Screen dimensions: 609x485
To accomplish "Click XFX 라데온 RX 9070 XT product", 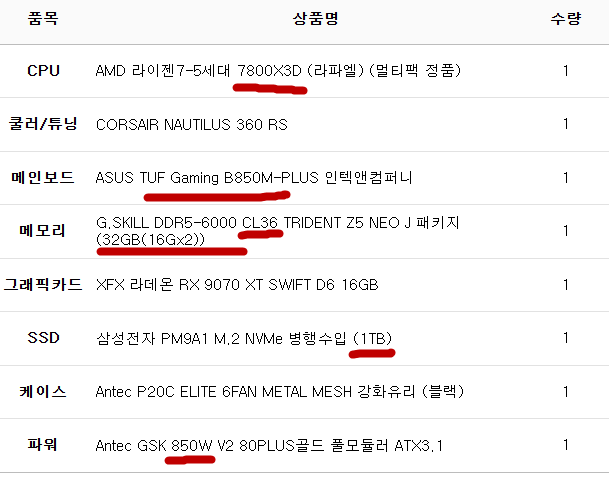I will coord(237,285).
